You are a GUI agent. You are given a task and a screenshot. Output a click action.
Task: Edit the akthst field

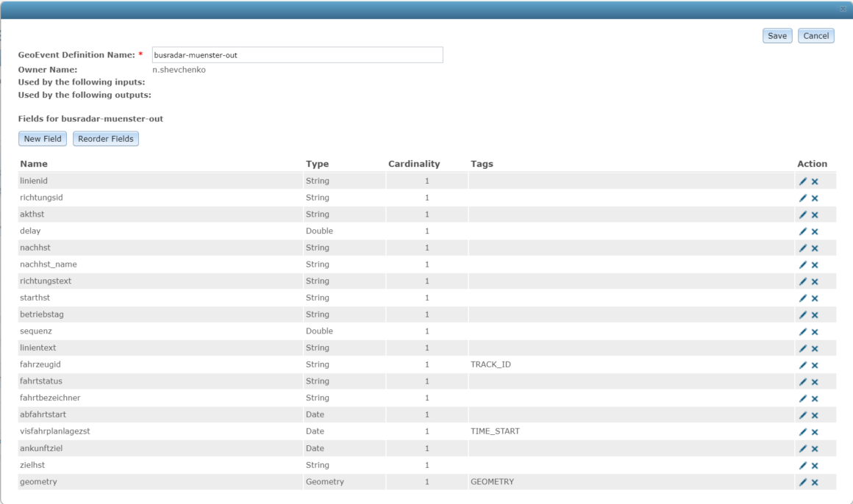tap(803, 215)
